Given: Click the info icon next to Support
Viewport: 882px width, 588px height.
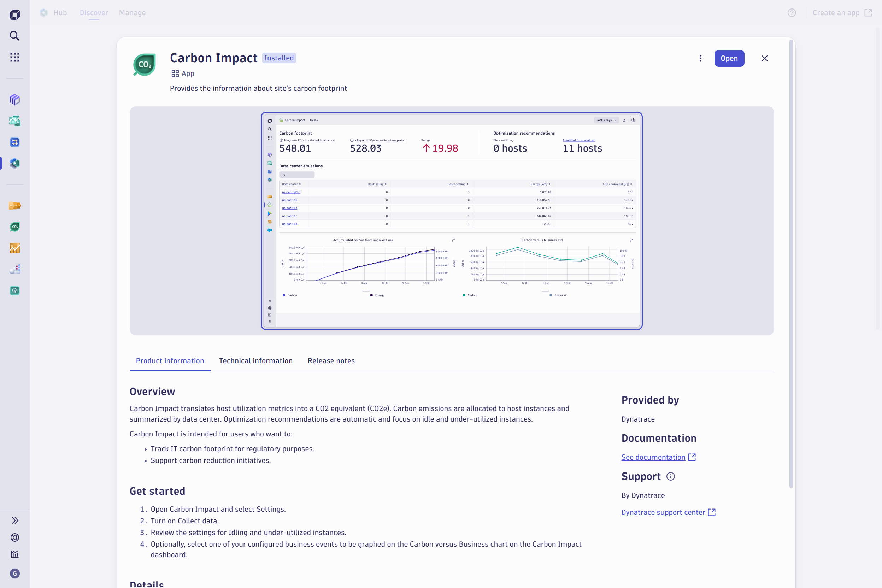Looking at the screenshot, I should pyautogui.click(x=670, y=476).
